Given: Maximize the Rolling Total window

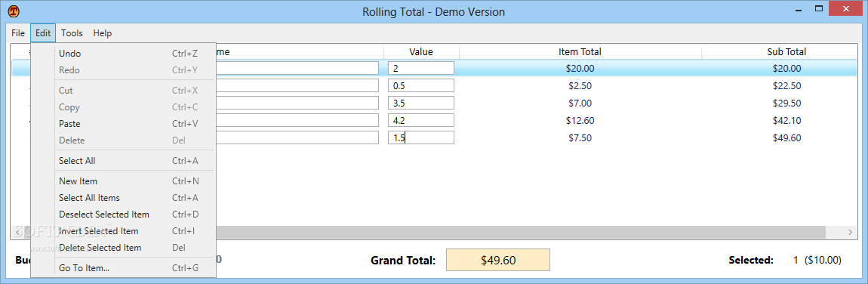Looking at the screenshot, I should (819, 9).
